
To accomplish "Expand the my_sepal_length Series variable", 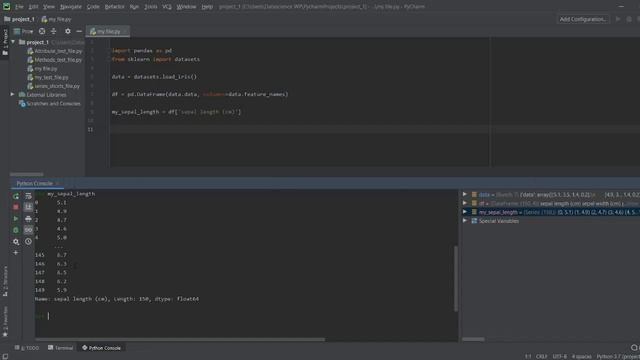I will (465, 212).
